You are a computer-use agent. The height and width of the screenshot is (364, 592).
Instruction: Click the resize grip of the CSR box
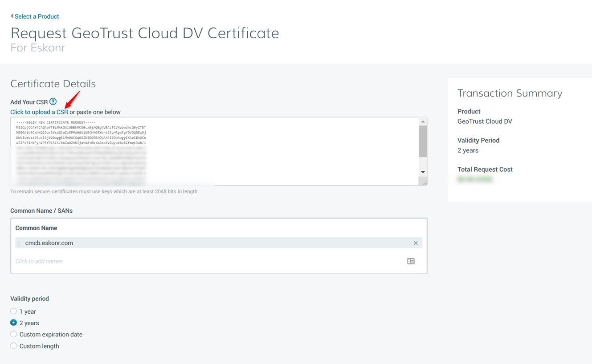pos(424,182)
